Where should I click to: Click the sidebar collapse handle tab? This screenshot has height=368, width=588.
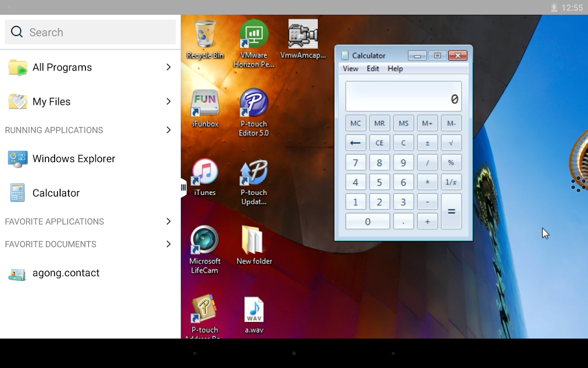(184, 187)
